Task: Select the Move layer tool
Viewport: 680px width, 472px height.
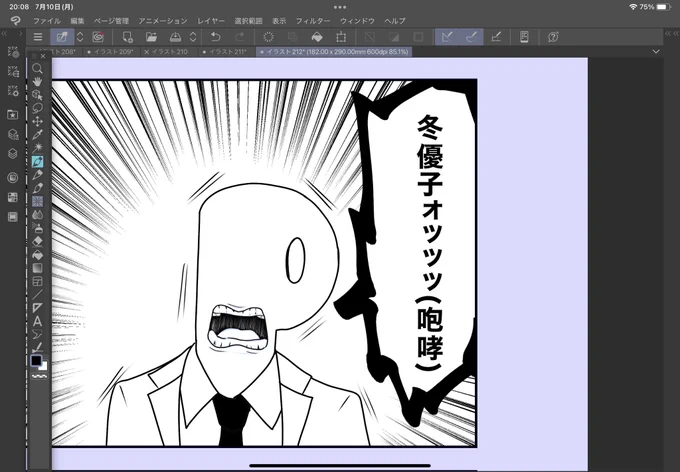Action: 37,121
